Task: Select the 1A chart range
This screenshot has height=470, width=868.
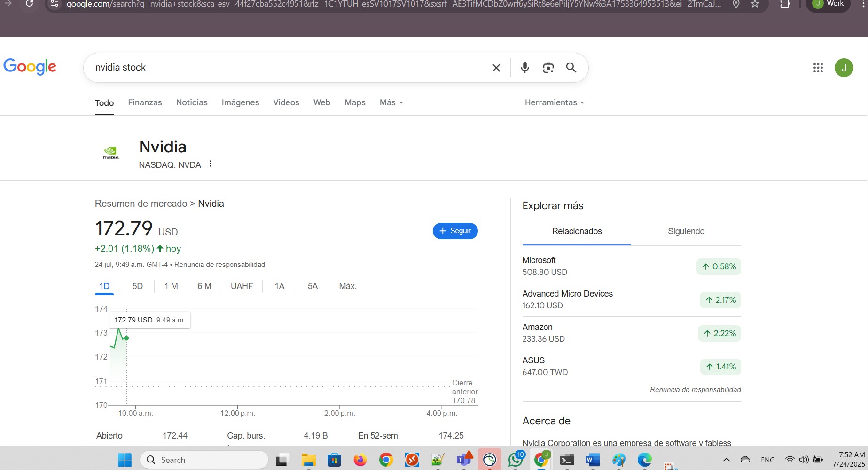Action: pos(280,286)
